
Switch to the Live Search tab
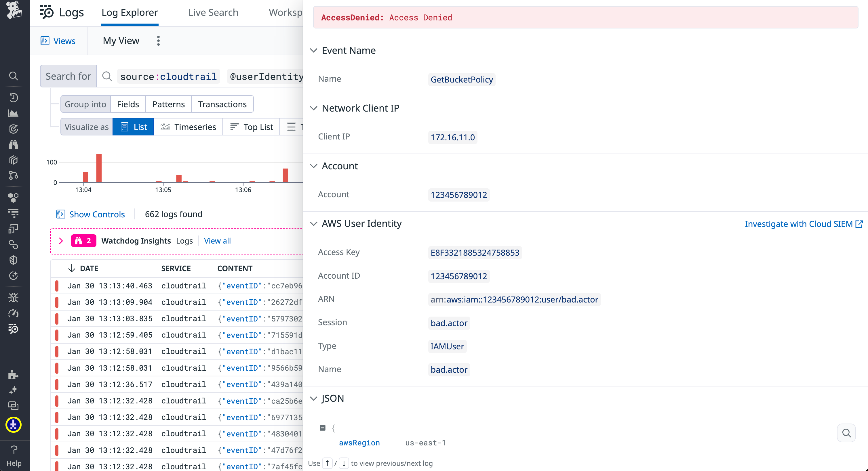coord(213,12)
